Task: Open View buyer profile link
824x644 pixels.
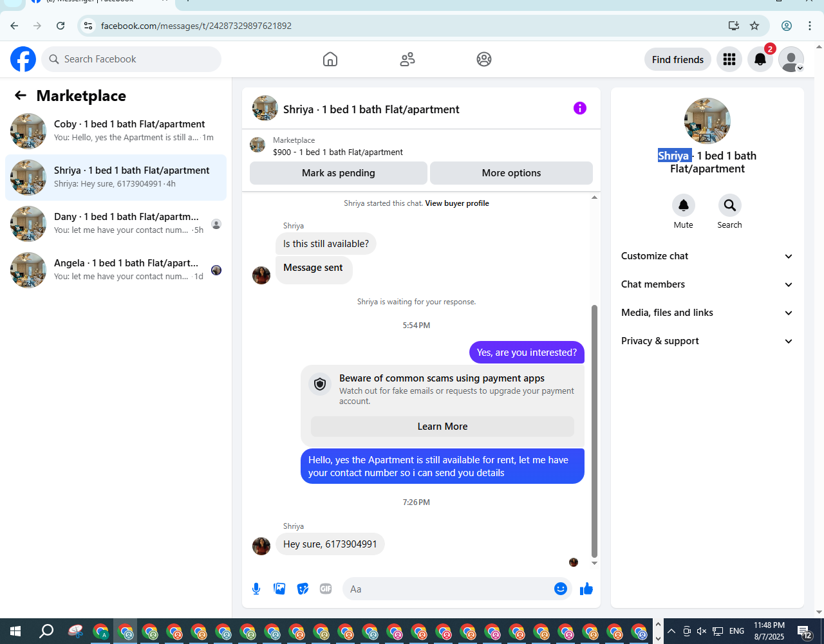Action: 457,203
